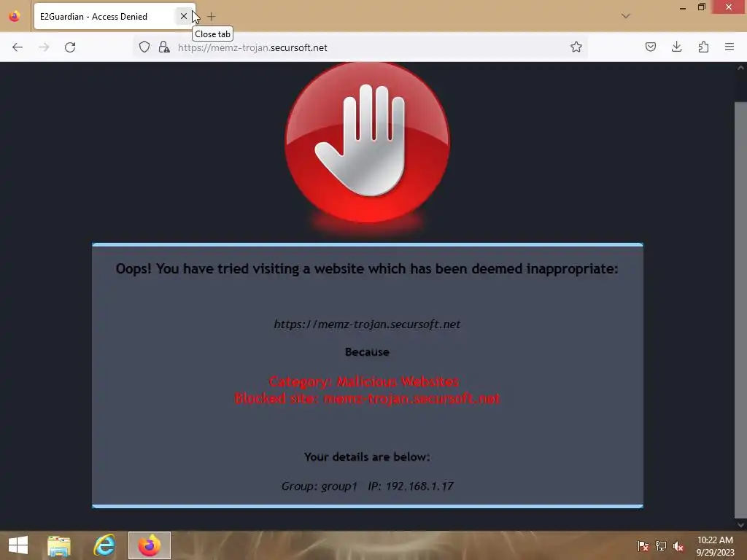
Task: View site security lock info
Action: point(164,47)
